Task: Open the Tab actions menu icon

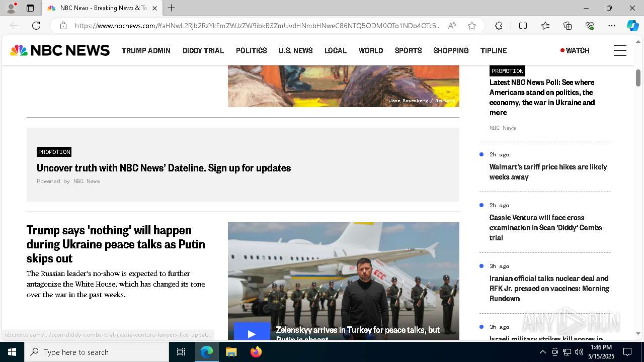Action: click(x=30, y=8)
